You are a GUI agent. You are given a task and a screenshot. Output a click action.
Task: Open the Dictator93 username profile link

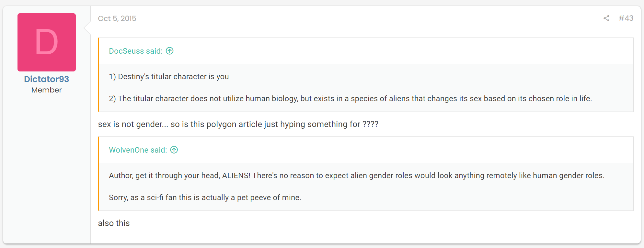pos(47,79)
